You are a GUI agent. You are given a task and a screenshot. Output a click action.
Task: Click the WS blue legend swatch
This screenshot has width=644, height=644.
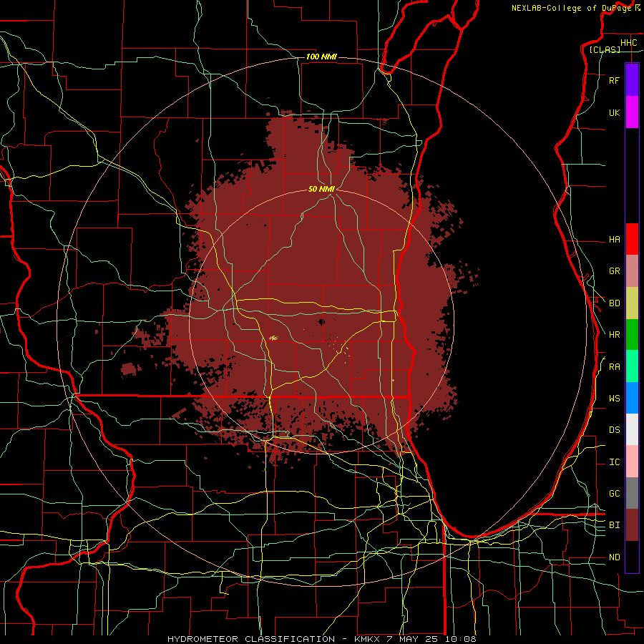coord(632,398)
